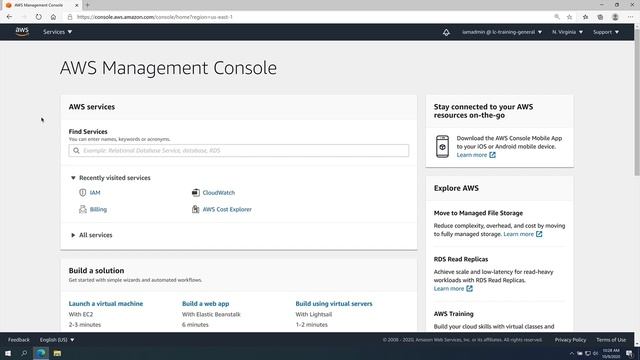Viewport: 640px width, 360px height.
Task: Click the site lock icon in address bar
Action: pos(70,17)
